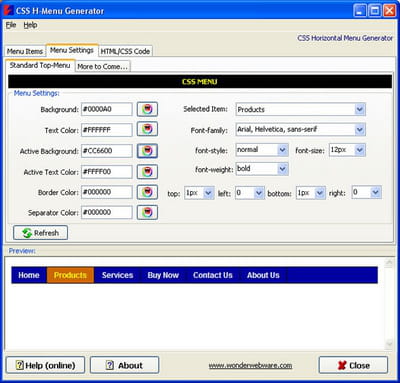Switch to the Menu Items tab
Screen dimensions: 400x383
25,51
